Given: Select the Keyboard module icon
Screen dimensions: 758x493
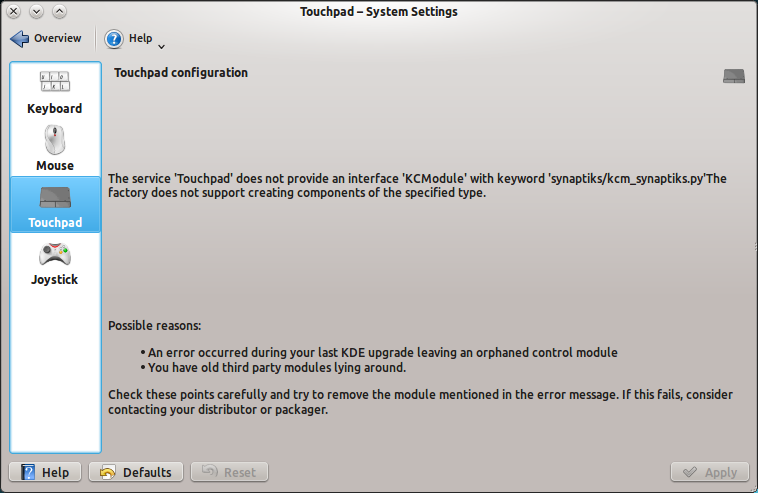Looking at the screenshot, I should (55, 83).
